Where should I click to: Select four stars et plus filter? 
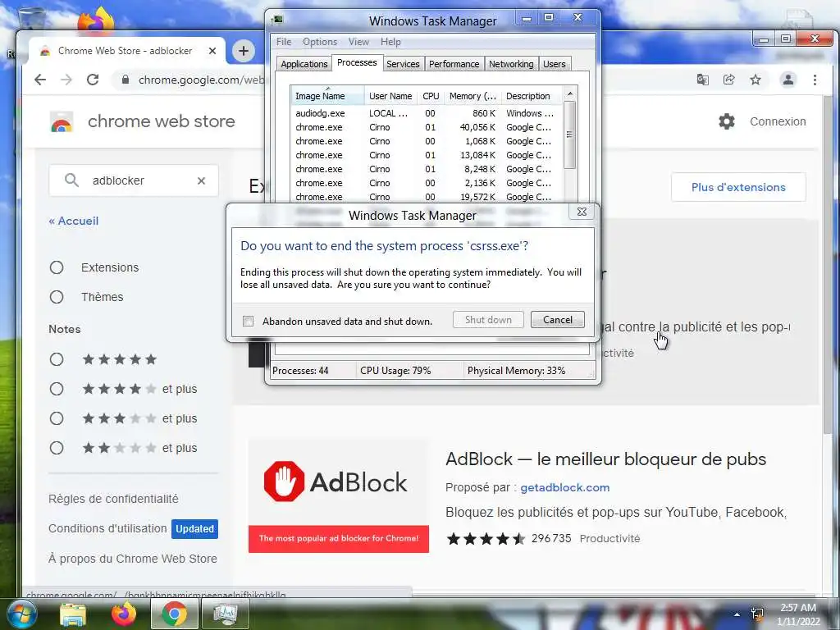[57, 389]
